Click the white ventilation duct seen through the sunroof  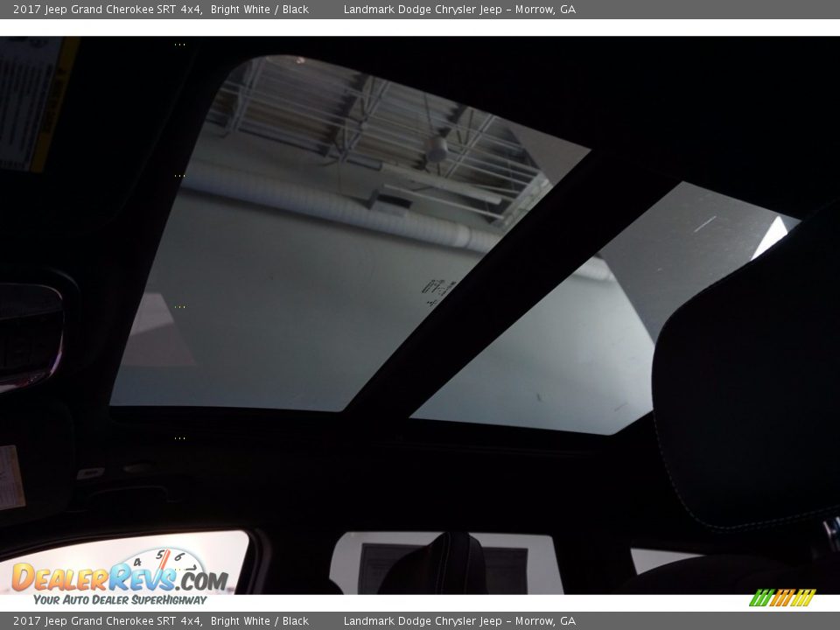(332, 207)
